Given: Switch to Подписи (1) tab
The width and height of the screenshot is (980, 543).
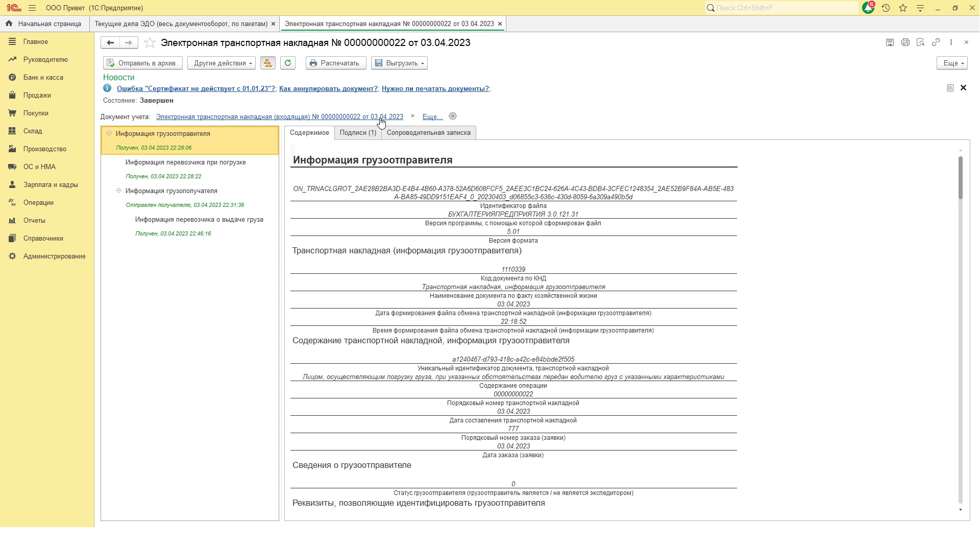Looking at the screenshot, I should coord(358,133).
